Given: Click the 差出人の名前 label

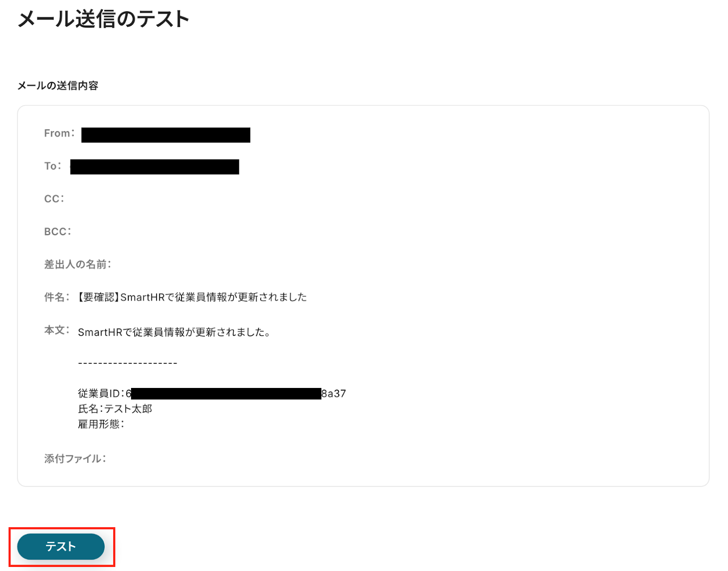Looking at the screenshot, I should 78,265.
